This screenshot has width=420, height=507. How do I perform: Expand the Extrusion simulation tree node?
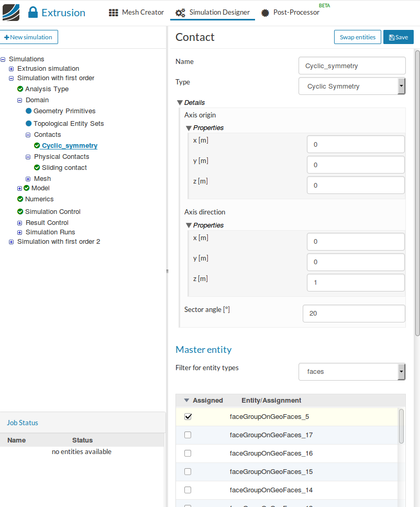12,69
